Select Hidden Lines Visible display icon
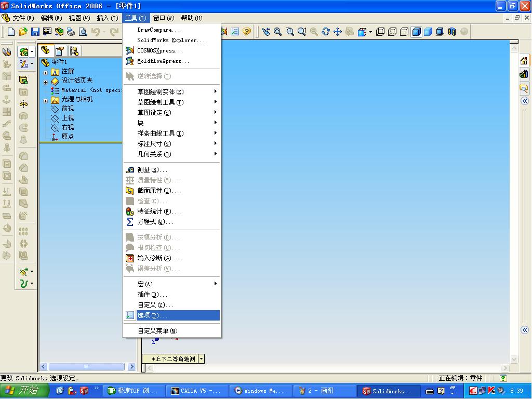532x399 pixels. coord(392,32)
